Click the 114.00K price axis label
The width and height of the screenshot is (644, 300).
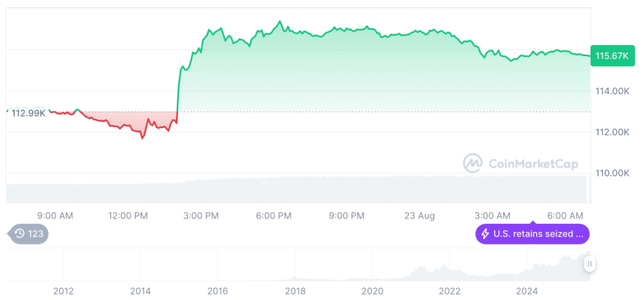click(x=612, y=91)
